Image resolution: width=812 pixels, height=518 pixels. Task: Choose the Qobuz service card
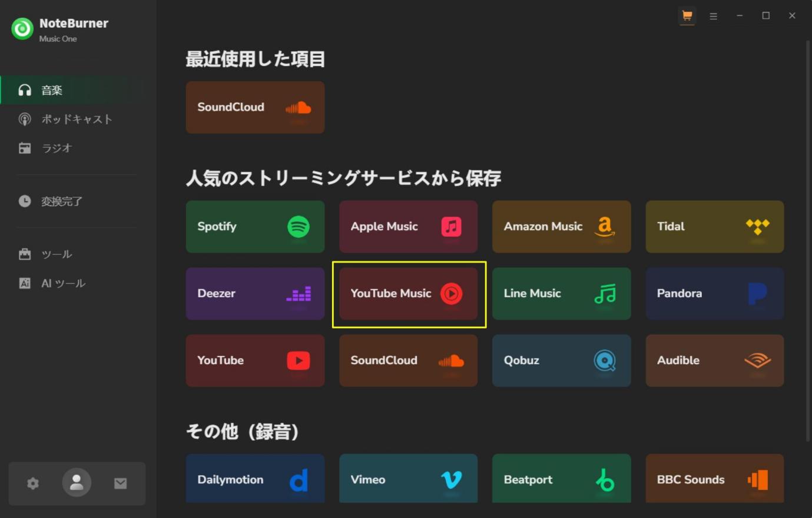[561, 361]
